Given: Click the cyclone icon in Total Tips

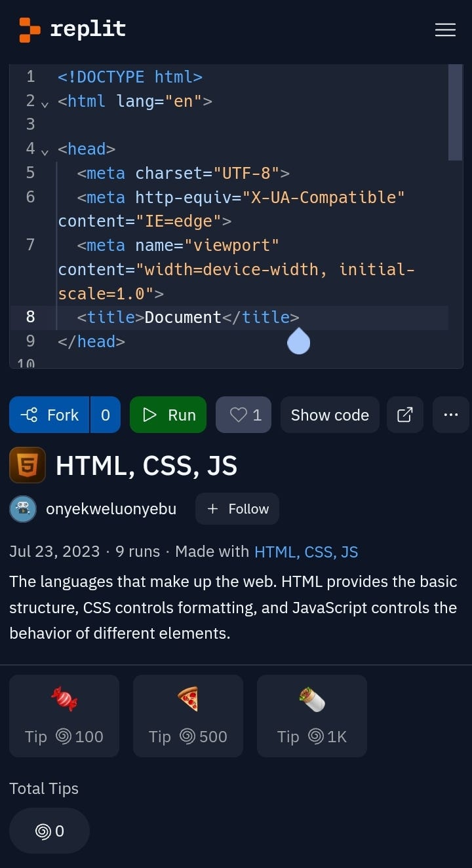Looking at the screenshot, I should tap(41, 831).
